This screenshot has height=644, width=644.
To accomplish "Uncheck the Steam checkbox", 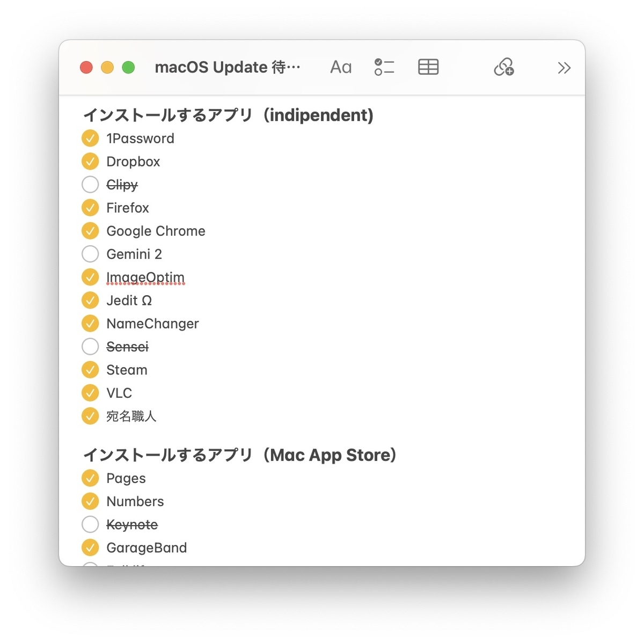I will pos(90,370).
